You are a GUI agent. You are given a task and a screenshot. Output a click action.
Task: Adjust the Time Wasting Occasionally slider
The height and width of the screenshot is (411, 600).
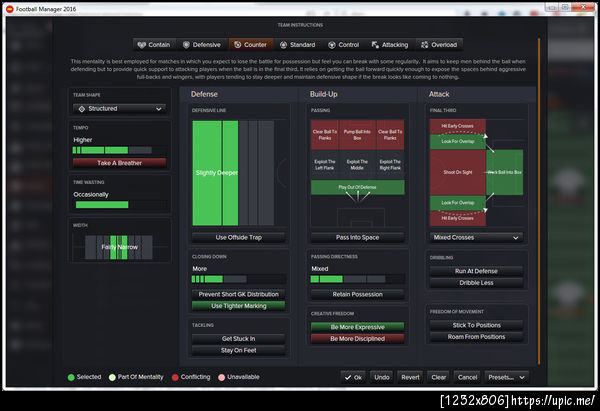click(x=119, y=205)
